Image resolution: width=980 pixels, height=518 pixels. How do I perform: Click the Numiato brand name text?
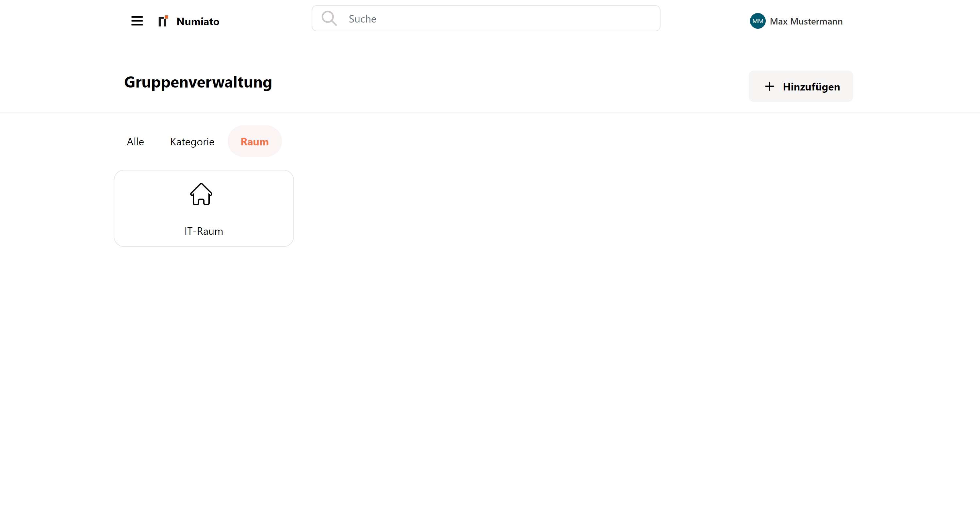[x=198, y=21]
